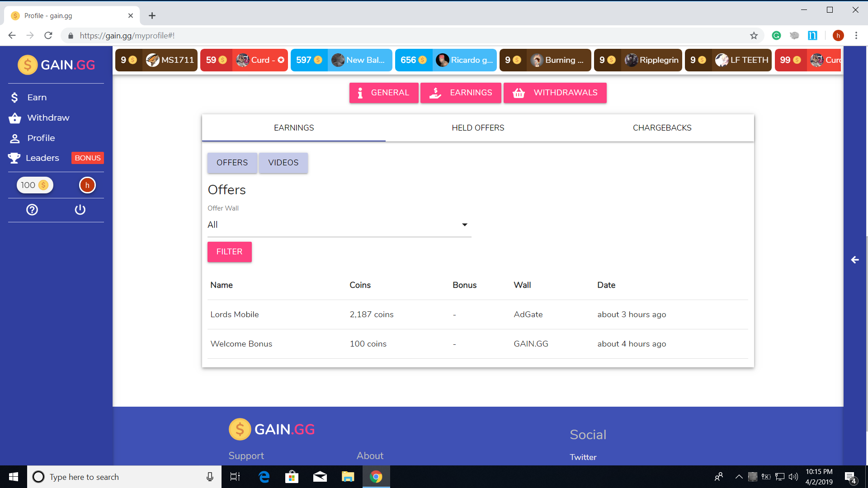This screenshot has width=868, height=488.
Task: Click the help question mark icon
Action: [x=32, y=210]
